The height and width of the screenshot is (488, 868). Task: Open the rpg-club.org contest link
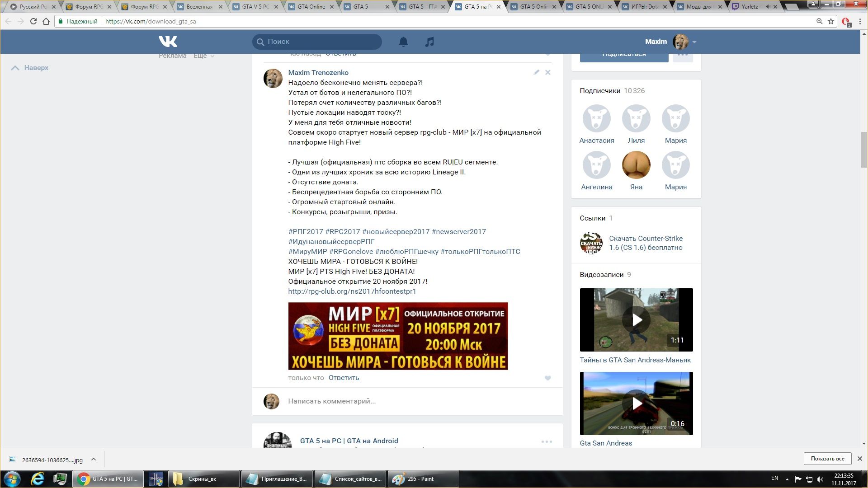352,291
